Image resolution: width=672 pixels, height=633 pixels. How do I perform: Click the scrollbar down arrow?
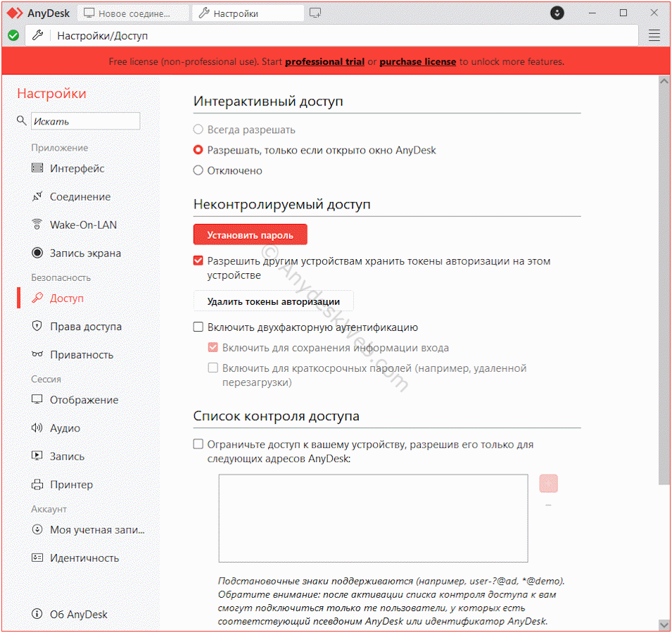(x=664, y=625)
